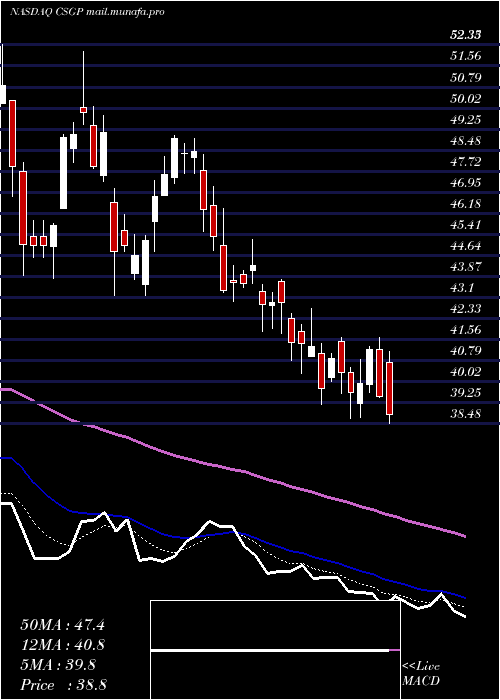Click the 52.33 price axis label

[x=466, y=35]
